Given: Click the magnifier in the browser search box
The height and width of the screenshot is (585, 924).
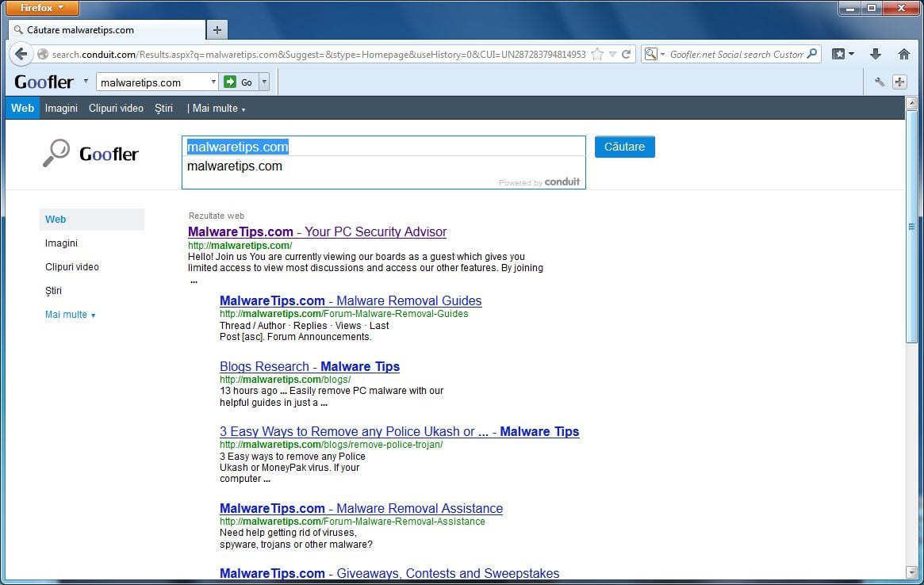Looking at the screenshot, I should [812, 54].
